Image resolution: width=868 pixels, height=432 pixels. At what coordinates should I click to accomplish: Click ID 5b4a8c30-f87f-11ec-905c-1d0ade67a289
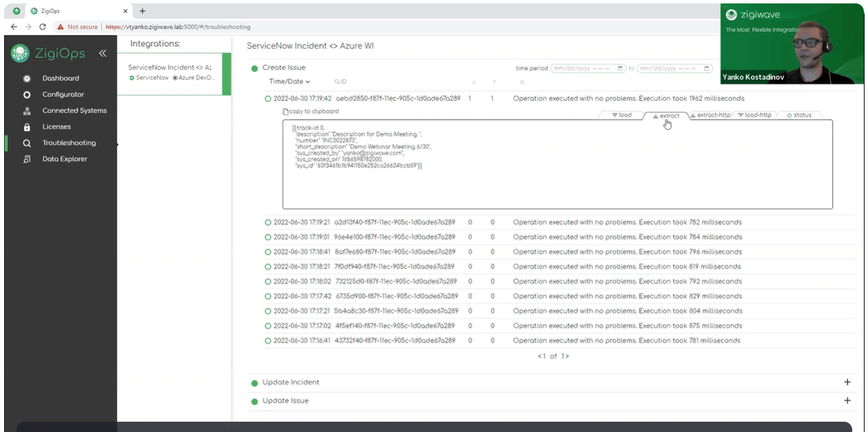(395, 311)
